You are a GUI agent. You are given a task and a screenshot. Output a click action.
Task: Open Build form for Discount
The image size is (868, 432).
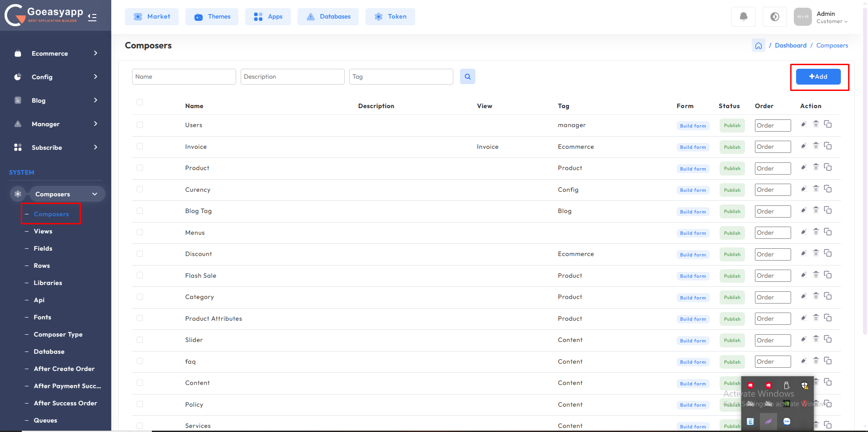pos(693,255)
